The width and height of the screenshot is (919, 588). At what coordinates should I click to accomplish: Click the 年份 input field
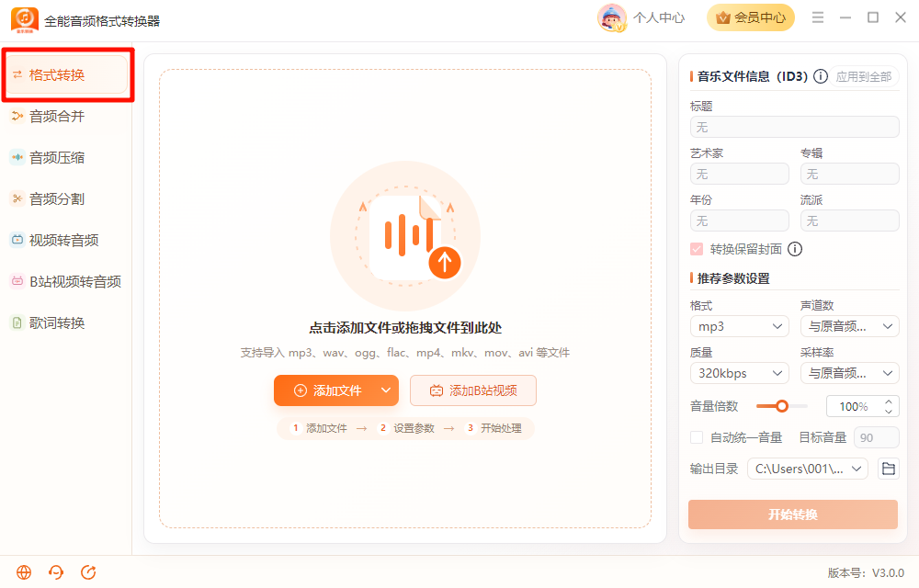click(740, 220)
